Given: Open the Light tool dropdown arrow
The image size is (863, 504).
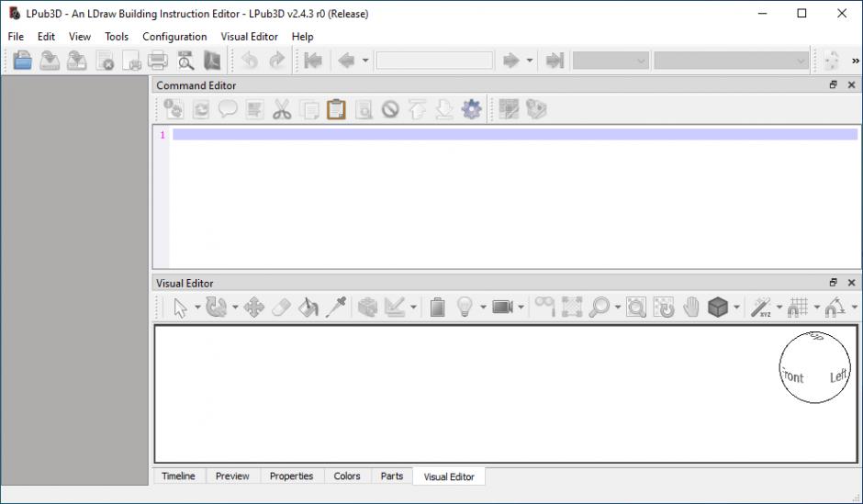Looking at the screenshot, I should [x=483, y=308].
